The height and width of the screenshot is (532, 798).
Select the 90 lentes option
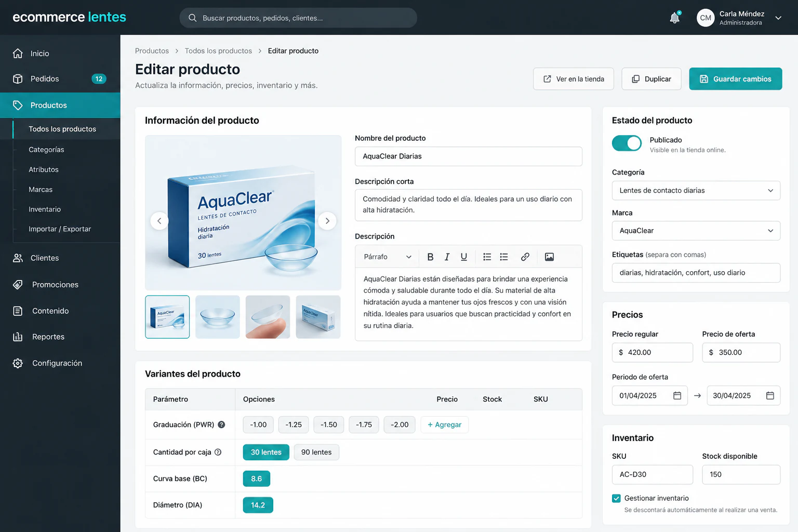[316, 452]
